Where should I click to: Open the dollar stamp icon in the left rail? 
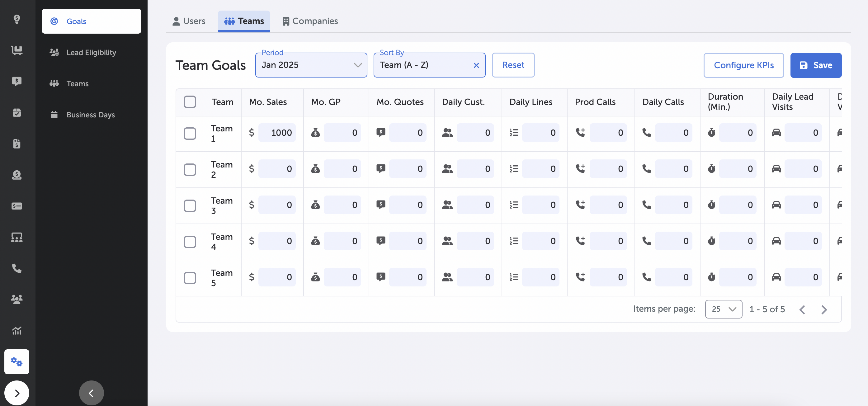coord(17,175)
